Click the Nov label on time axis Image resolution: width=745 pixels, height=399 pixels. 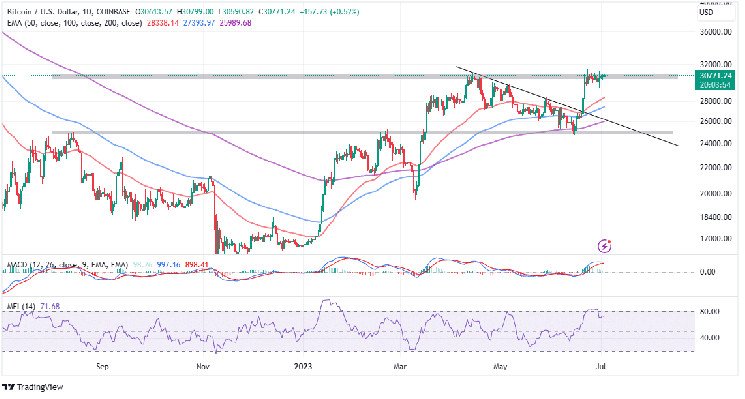pos(203,366)
